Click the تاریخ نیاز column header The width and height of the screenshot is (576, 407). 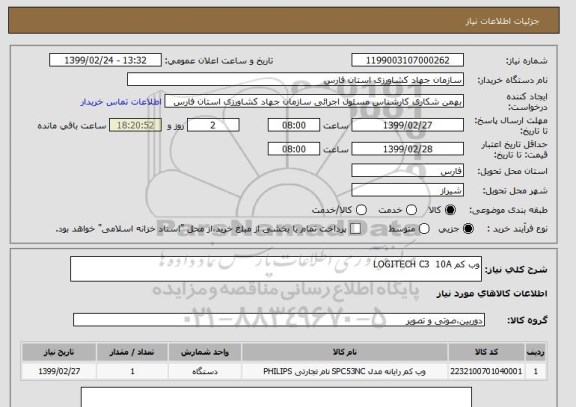tap(59, 352)
